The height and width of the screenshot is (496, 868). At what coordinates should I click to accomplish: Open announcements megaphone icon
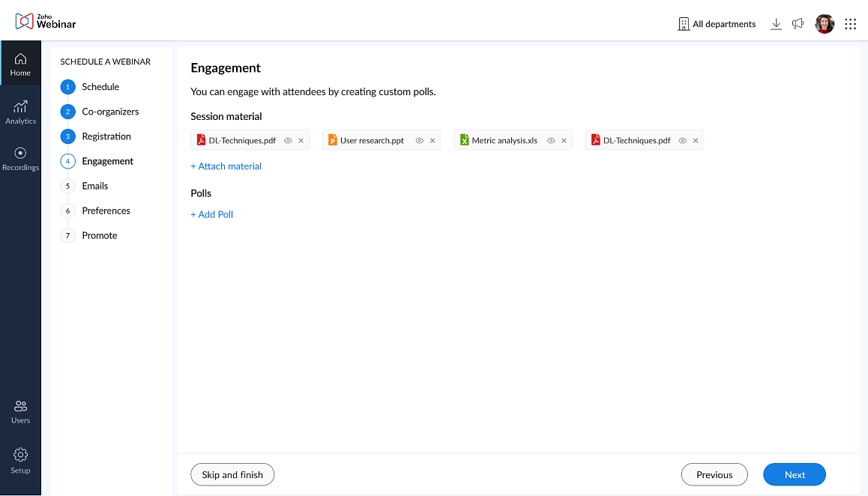pos(798,24)
